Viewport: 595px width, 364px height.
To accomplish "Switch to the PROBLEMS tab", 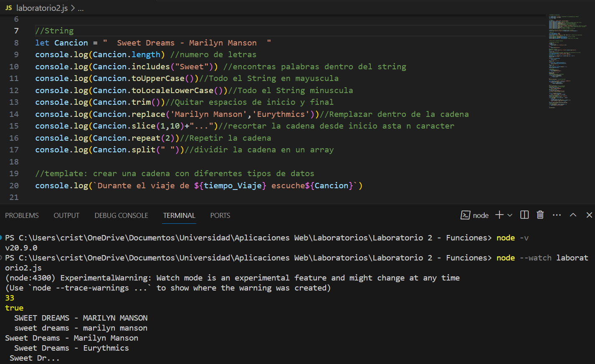I will pyautogui.click(x=22, y=215).
